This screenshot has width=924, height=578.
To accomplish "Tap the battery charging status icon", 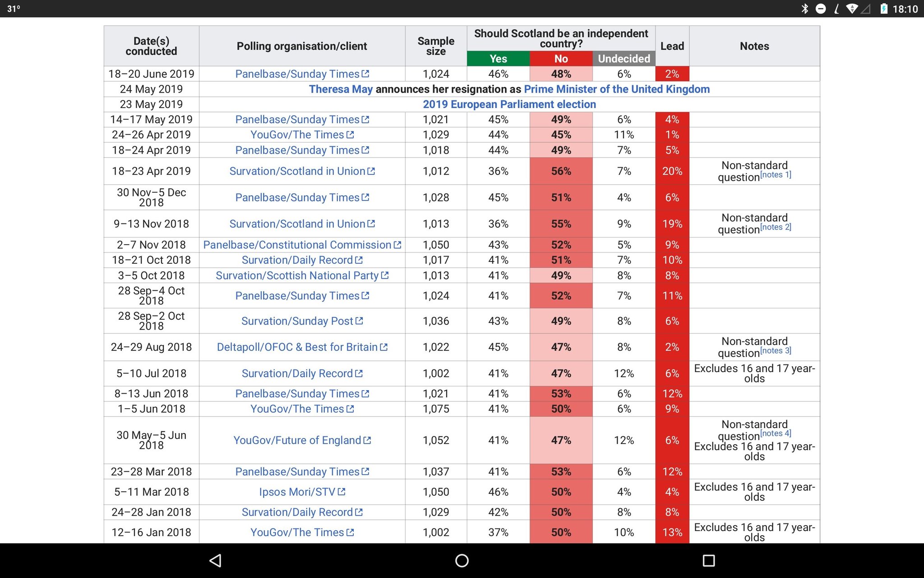I will [x=883, y=9].
